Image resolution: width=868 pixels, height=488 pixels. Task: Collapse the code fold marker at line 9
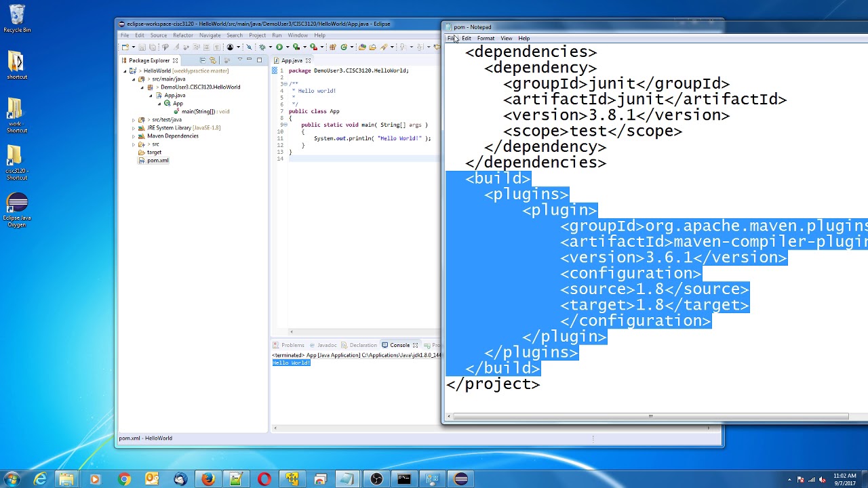[285, 125]
